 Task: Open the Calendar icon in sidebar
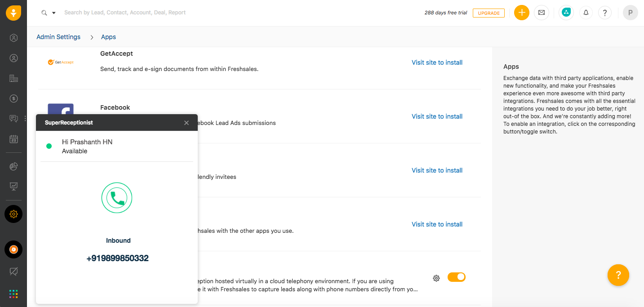(x=13, y=139)
